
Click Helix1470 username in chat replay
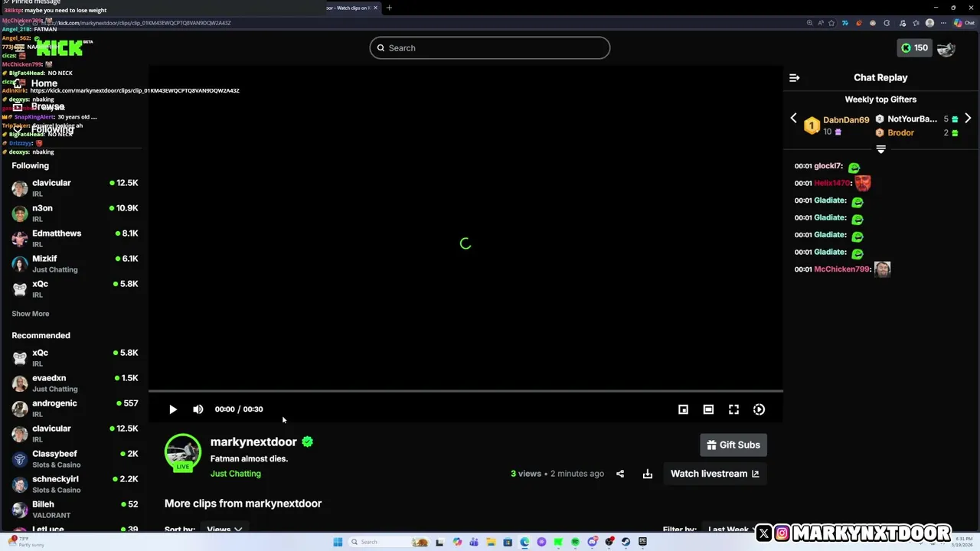[831, 183]
